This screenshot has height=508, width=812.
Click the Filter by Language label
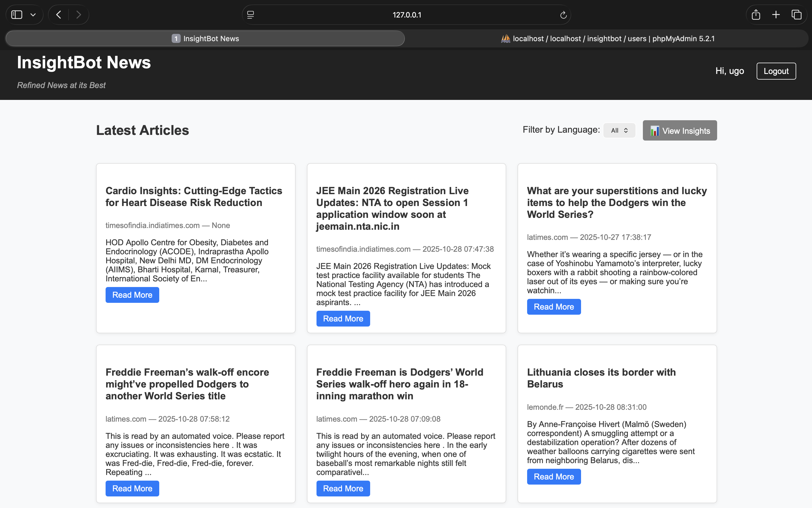pyautogui.click(x=561, y=130)
